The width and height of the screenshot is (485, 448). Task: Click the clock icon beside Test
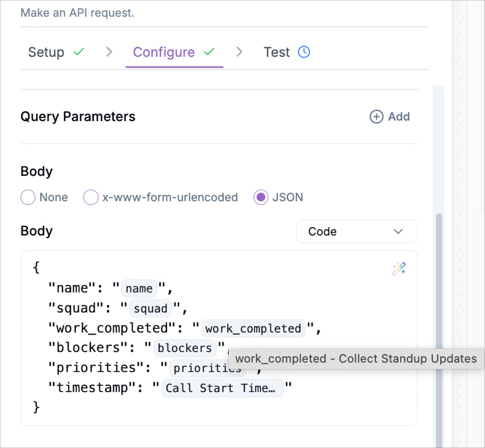pos(304,52)
